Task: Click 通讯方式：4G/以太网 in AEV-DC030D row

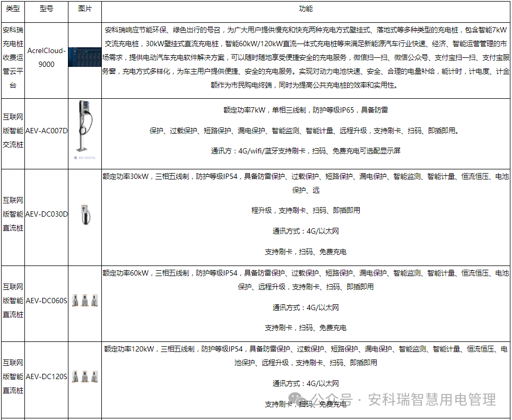Action: click(x=306, y=232)
